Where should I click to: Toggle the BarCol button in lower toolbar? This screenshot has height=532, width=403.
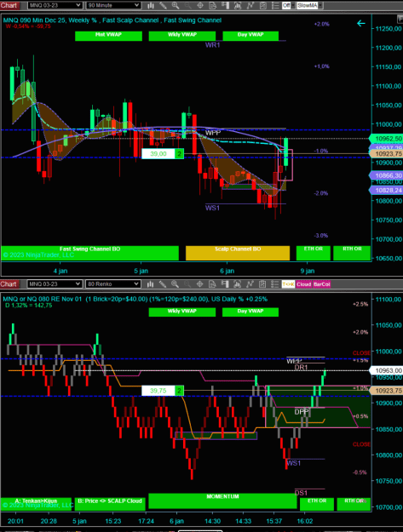321,284
